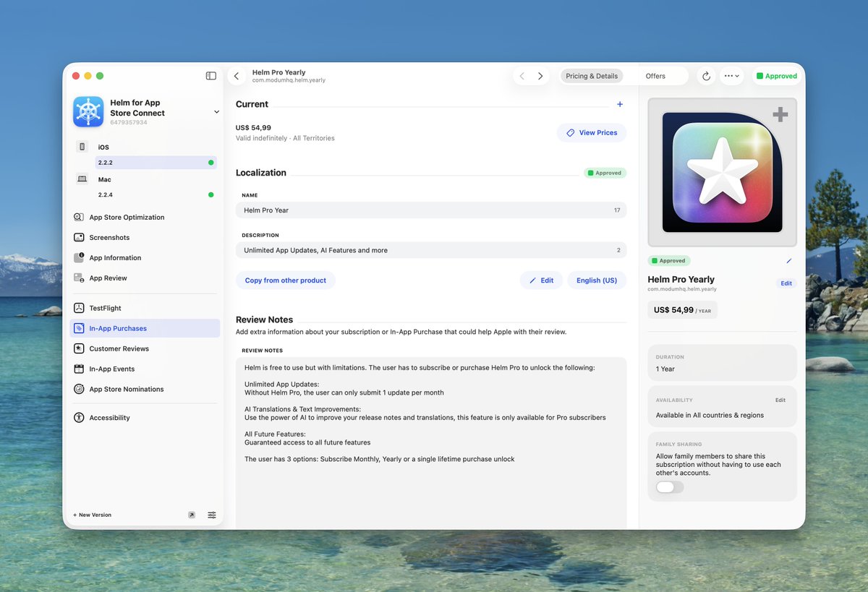The height and width of the screenshot is (592, 868).
Task: Toggle the sidebar panel icon
Action: pos(211,76)
